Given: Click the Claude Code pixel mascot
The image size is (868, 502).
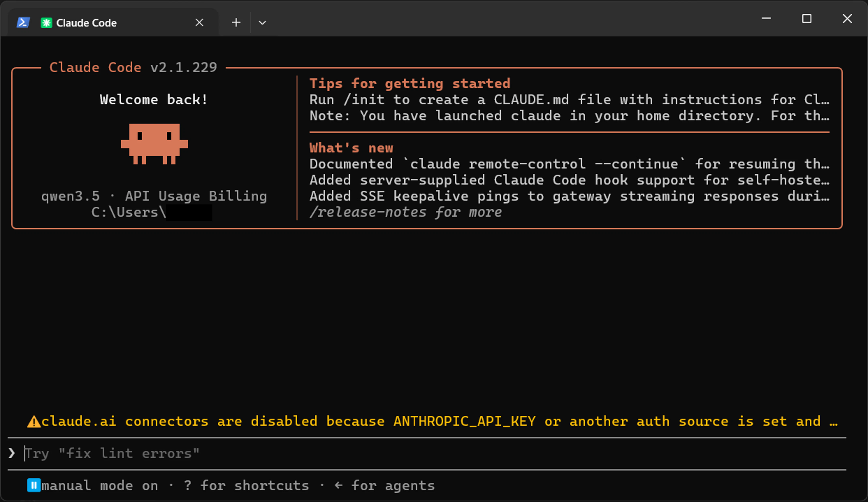Looking at the screenshot, I should [x=154, y=144].
